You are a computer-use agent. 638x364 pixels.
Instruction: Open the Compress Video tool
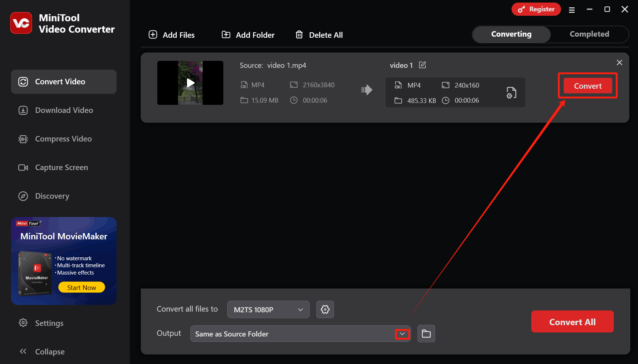pyautogui.click(x=64, y=139)
